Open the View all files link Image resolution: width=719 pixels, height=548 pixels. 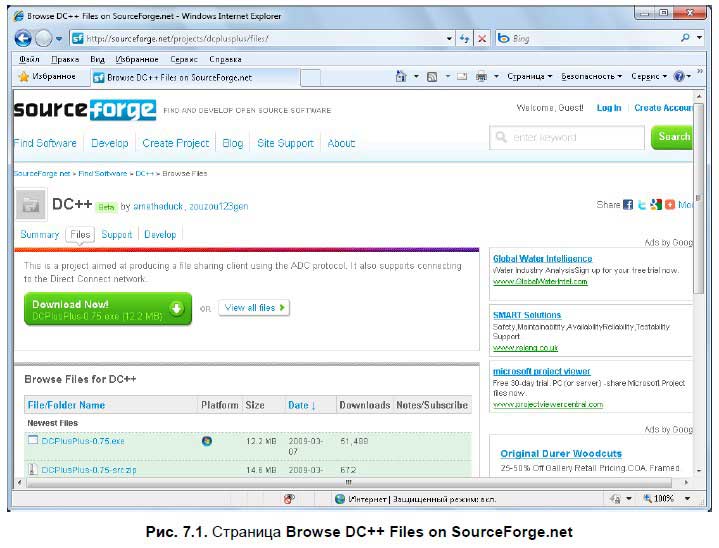point(254,307)
